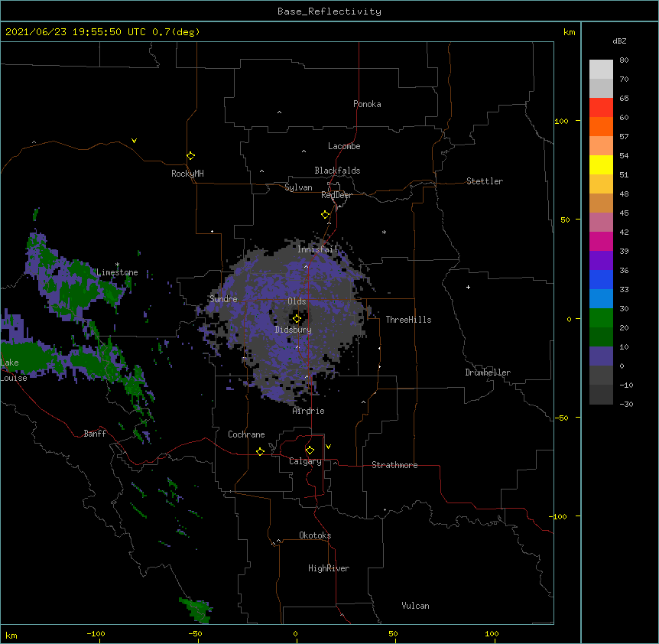Click the RockyMH label
The width and height of the screenshot is (659, 644).
coord(187,174)
